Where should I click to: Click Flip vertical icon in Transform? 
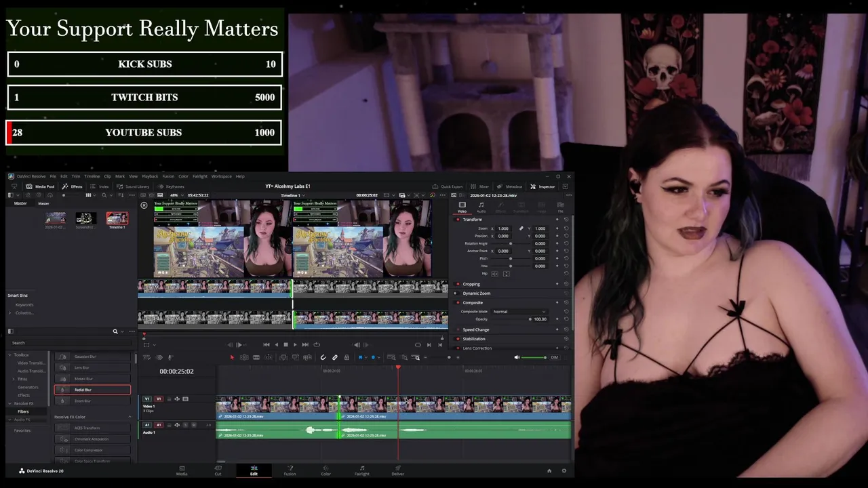coord(506,273)
